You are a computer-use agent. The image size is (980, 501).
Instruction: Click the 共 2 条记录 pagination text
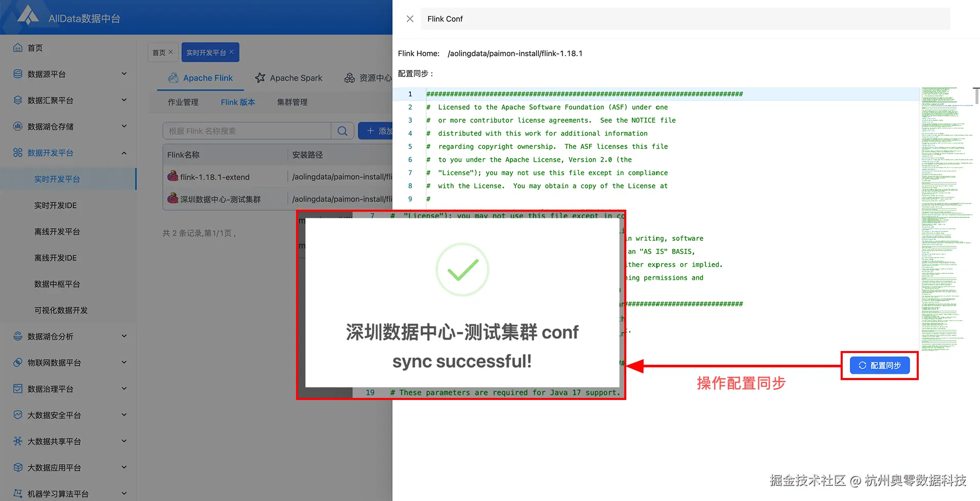coord(199,233)
